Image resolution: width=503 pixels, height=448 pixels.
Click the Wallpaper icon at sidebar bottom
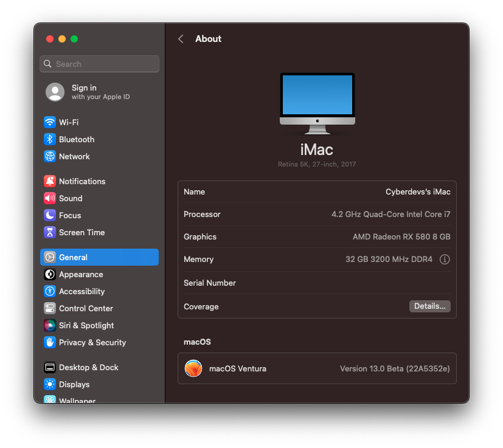50,399
